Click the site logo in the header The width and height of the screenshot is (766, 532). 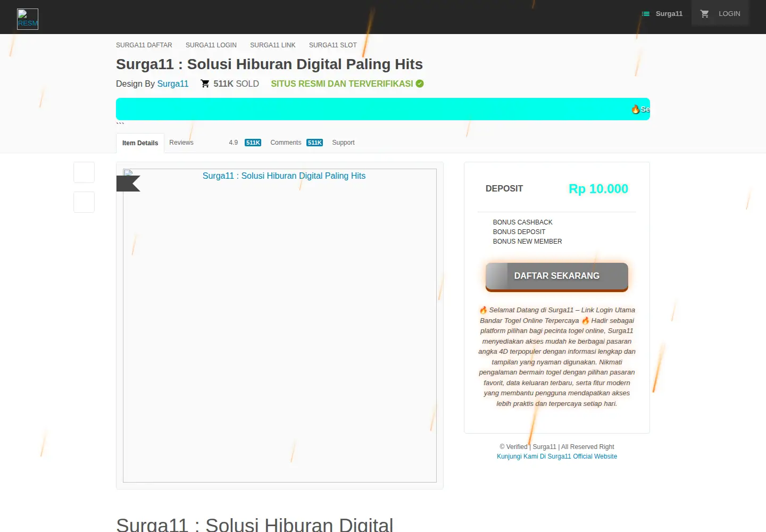[x=28, y=19]
